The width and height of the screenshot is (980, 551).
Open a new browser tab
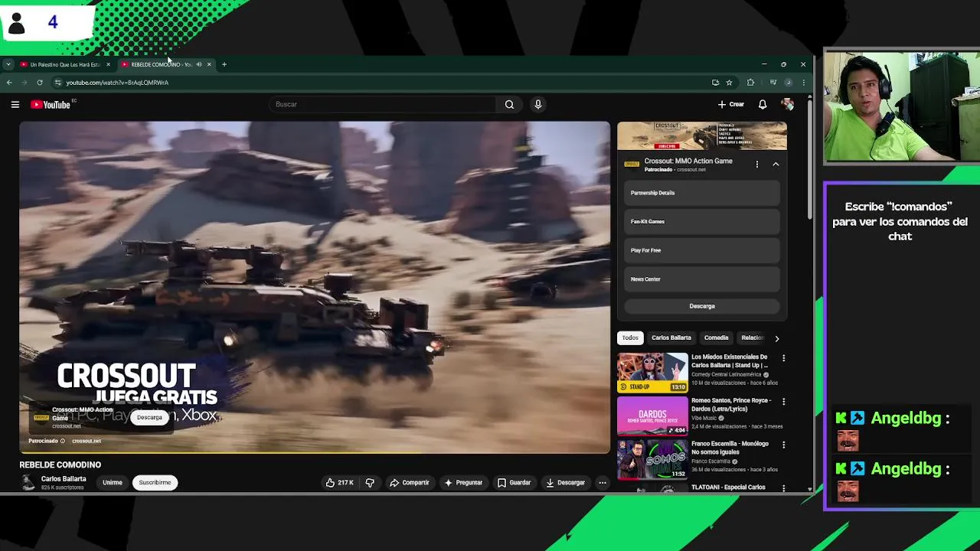(x=224, y=64)
